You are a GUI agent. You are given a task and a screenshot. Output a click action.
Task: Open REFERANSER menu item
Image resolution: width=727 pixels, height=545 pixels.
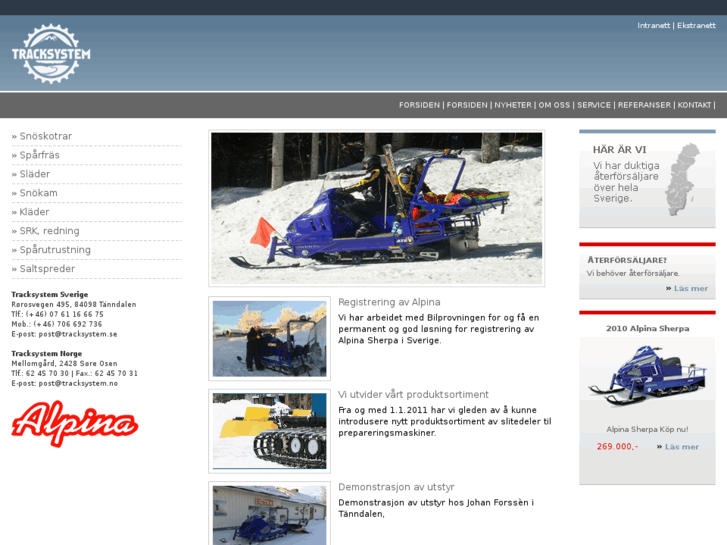tap(644, 105)
